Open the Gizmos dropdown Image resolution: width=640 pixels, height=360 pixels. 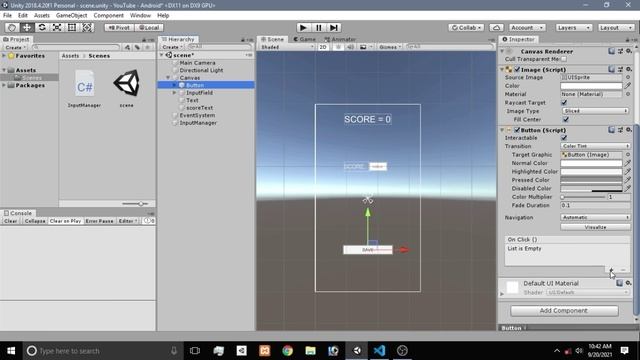pos(390,47)
